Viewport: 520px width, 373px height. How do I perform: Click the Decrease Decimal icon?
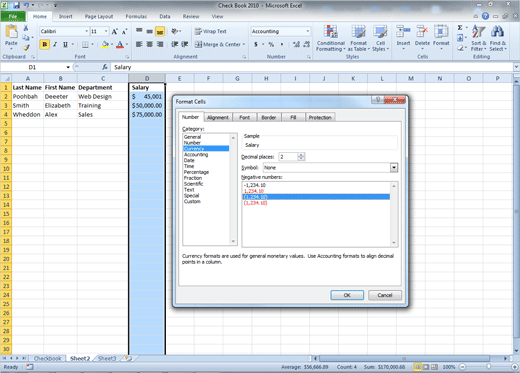point(307,44)
